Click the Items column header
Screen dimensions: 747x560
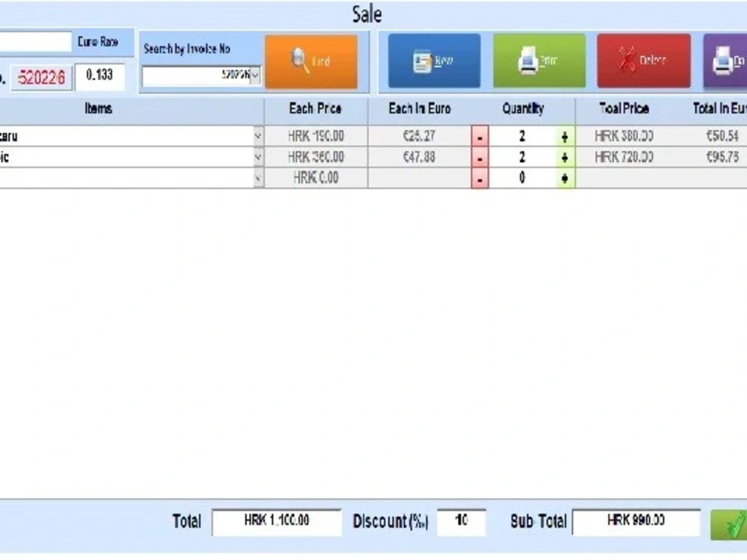pyautogui.click(x=99, y=108)
